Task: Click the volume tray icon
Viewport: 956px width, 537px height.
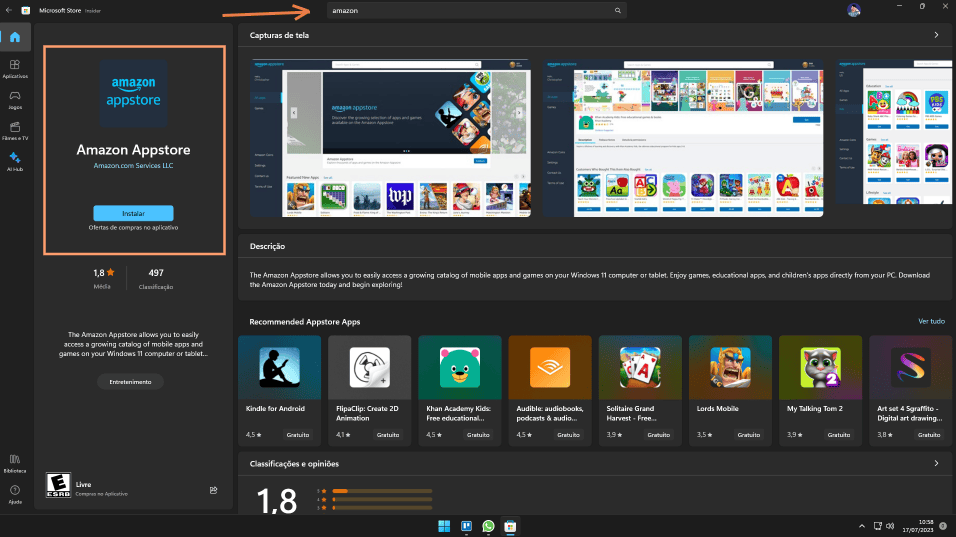Action: pyautogui.click(x=890, y=526)
